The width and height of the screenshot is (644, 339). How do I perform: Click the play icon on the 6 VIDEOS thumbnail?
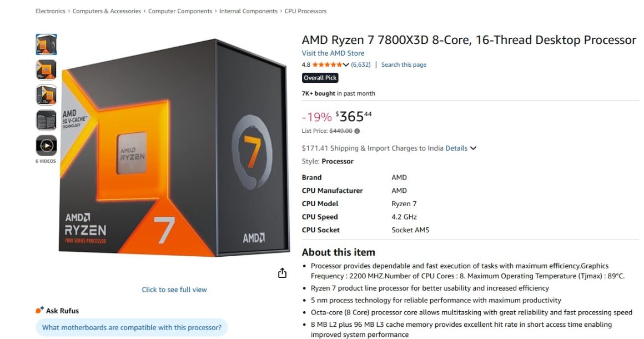coord(46,146)
